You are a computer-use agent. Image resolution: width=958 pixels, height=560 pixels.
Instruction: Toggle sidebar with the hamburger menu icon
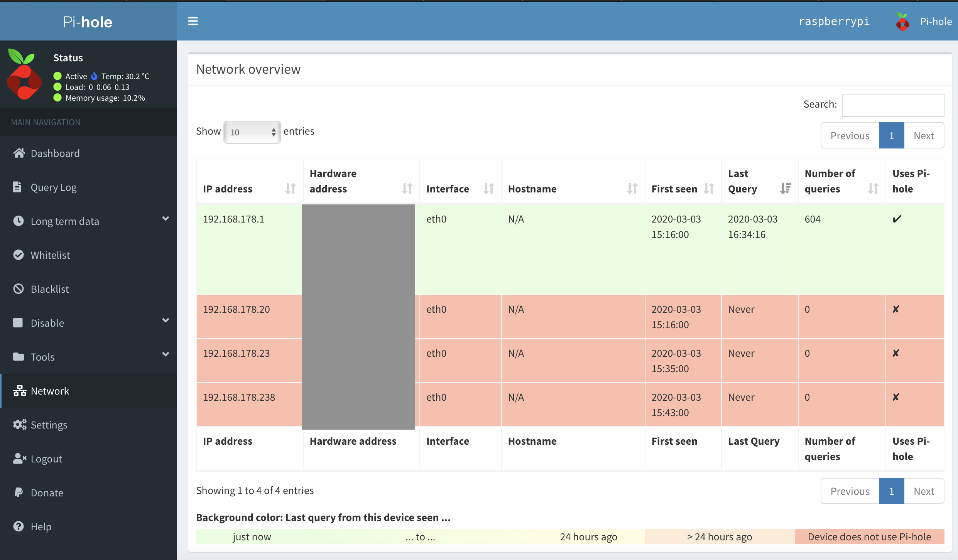point(193,21)
